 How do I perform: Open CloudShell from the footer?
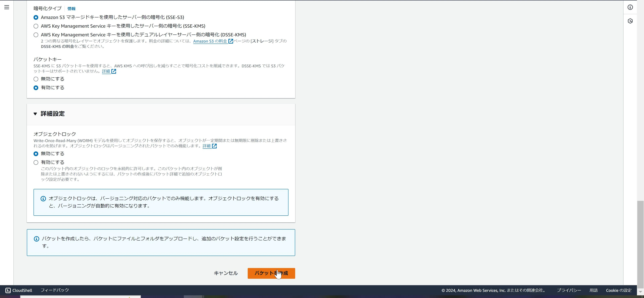pos(19,290)
